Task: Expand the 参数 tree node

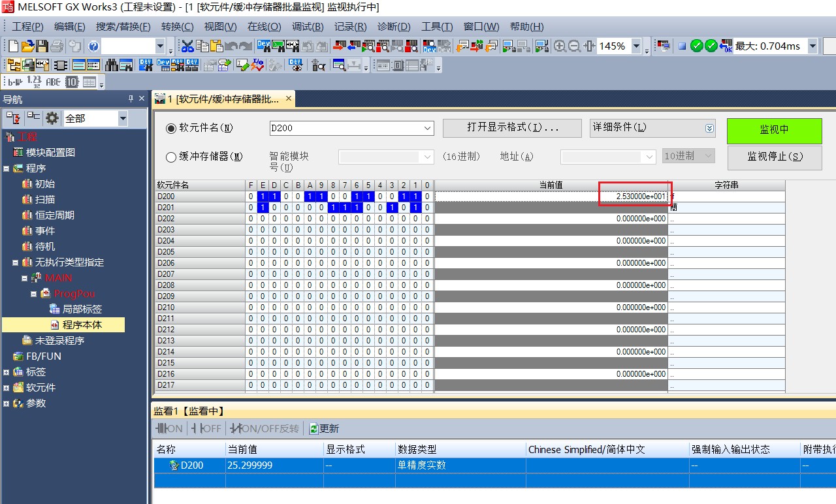Action: point(7,403)
